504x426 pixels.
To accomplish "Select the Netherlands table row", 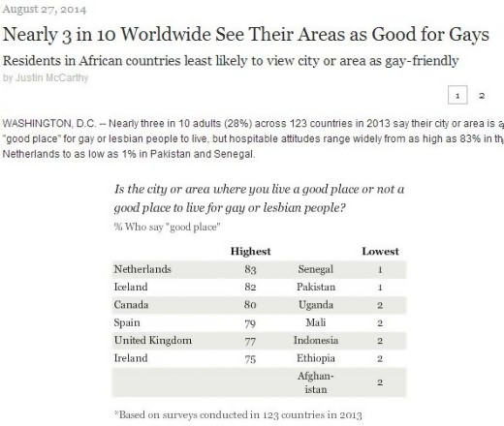I will [x=259, y=269].
